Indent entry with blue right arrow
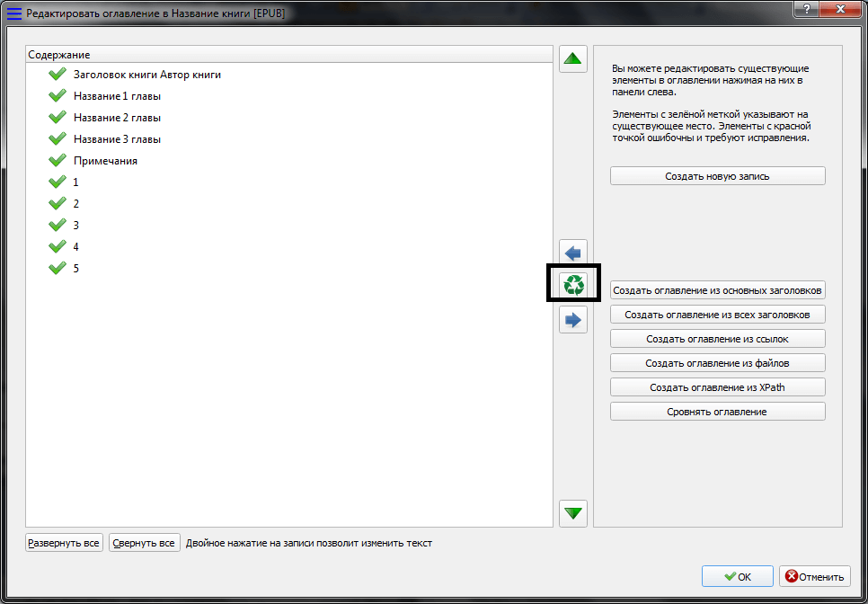 [x=573, y=319]
